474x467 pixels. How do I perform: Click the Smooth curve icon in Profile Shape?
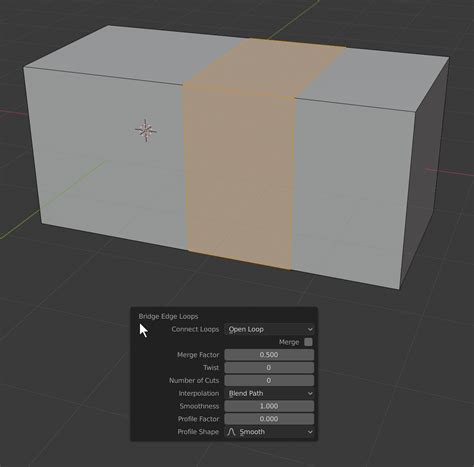pos(231,432)
